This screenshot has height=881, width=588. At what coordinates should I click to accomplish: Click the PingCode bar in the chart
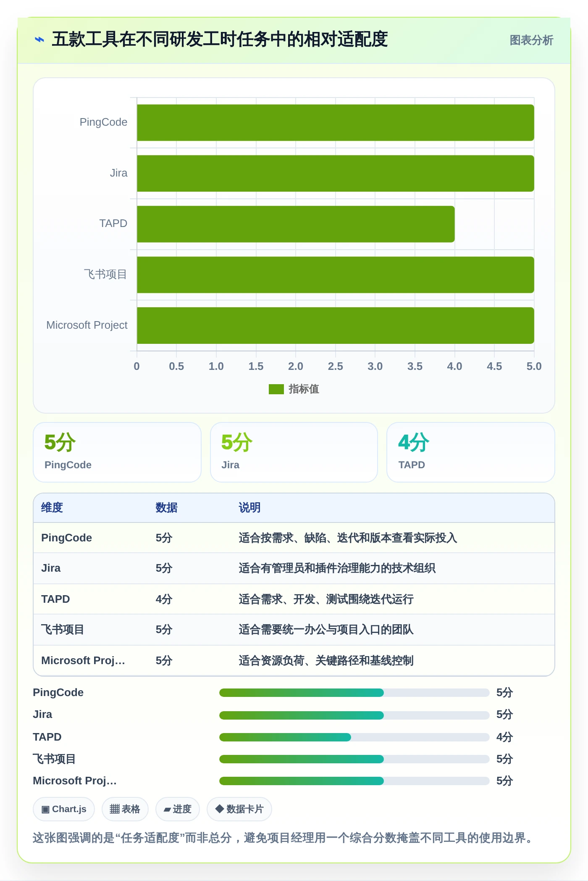coord(336,123)
